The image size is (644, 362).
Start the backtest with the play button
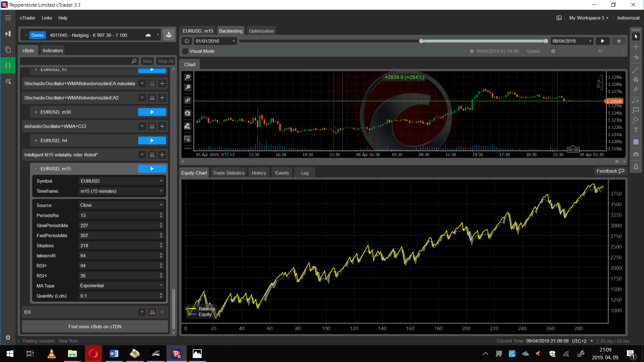602,41
